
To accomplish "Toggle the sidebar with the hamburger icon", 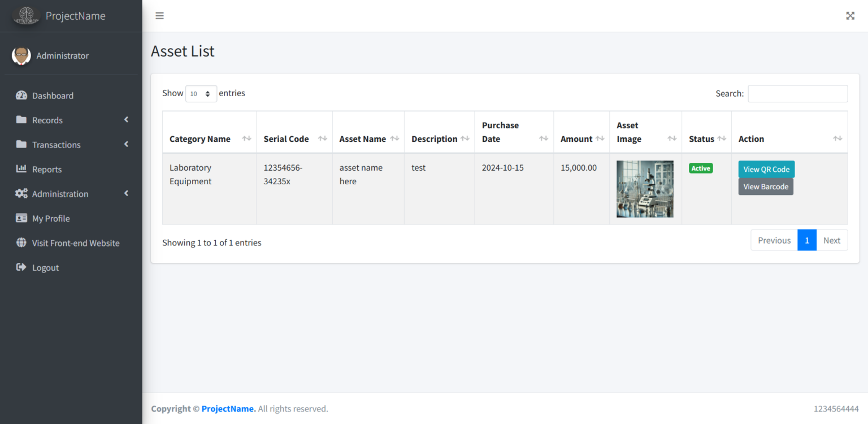I will coord(159,15).
